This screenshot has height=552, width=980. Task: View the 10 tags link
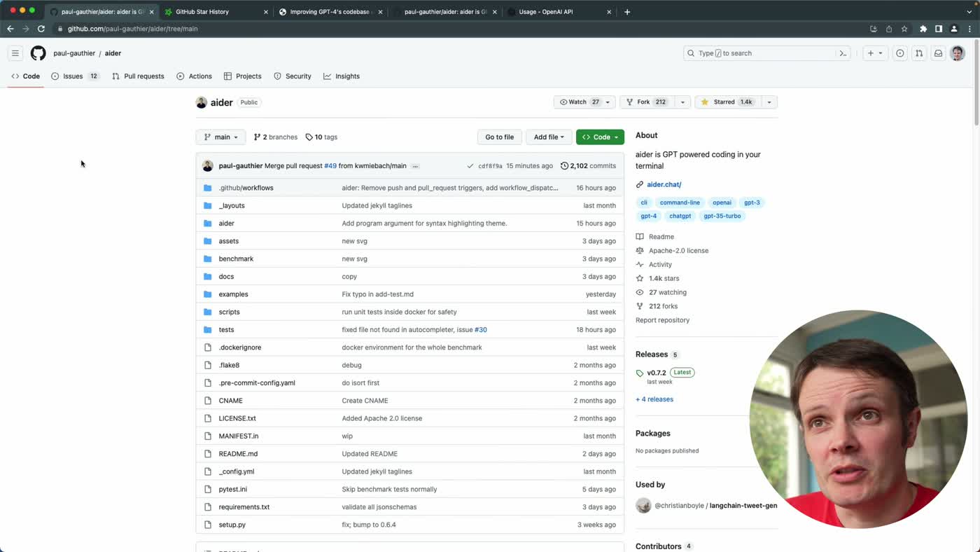pos(321,137)
